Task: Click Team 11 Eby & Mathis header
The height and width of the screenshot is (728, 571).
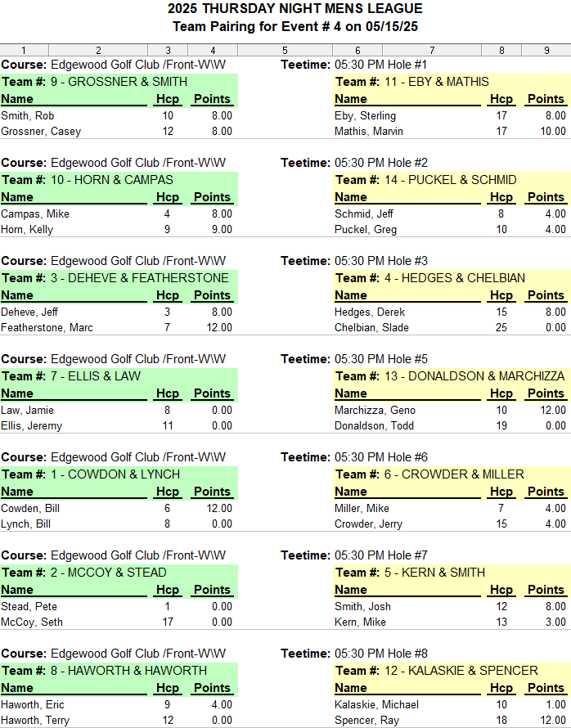Action: pyautogui.click(x=452, y=82)
